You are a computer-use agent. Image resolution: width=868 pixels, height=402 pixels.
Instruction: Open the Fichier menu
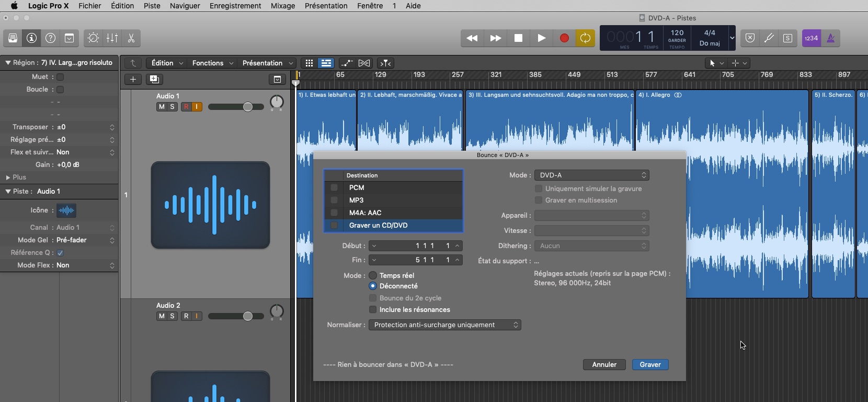(90, 6)
